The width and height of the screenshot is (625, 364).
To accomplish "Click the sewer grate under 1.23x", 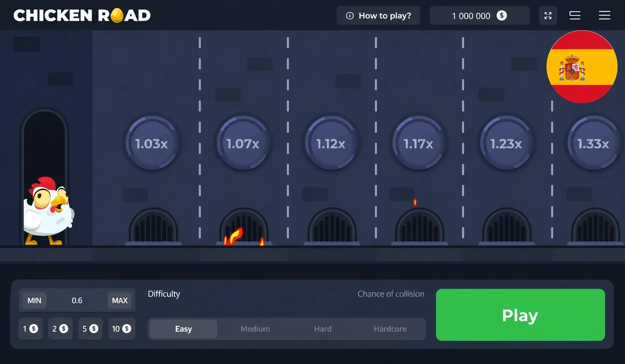I will coord(507,226).
